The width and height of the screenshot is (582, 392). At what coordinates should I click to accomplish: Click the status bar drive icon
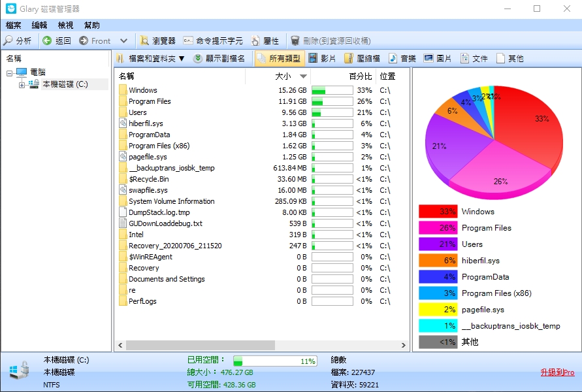19,370
